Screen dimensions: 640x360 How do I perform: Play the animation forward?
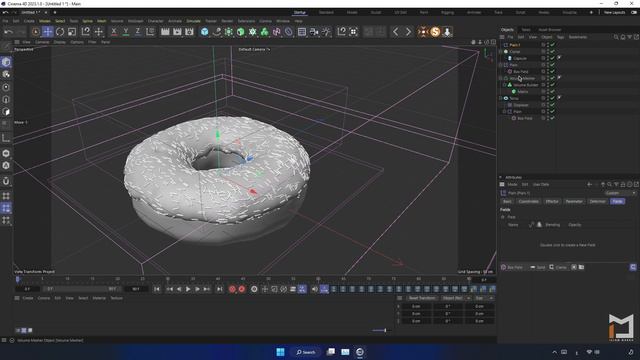pos(188,289)
